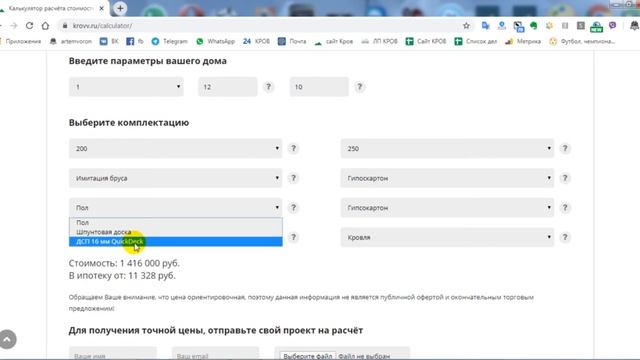This screenshot has width=640, height=360.
Task: Open the Facebook fb bookmark
Action: click(135, 41)
